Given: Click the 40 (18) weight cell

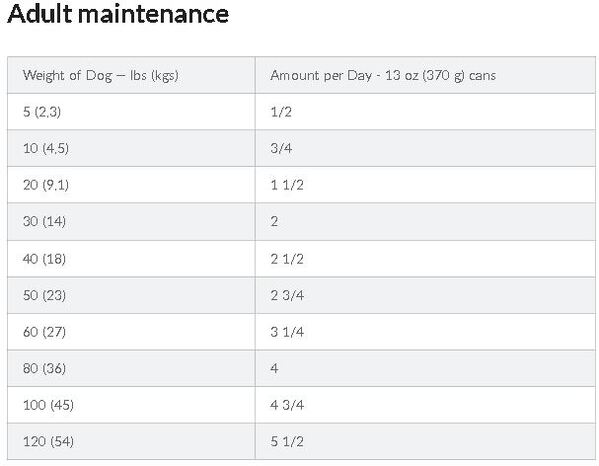Looking at the screenshot, I should point(131,259).
